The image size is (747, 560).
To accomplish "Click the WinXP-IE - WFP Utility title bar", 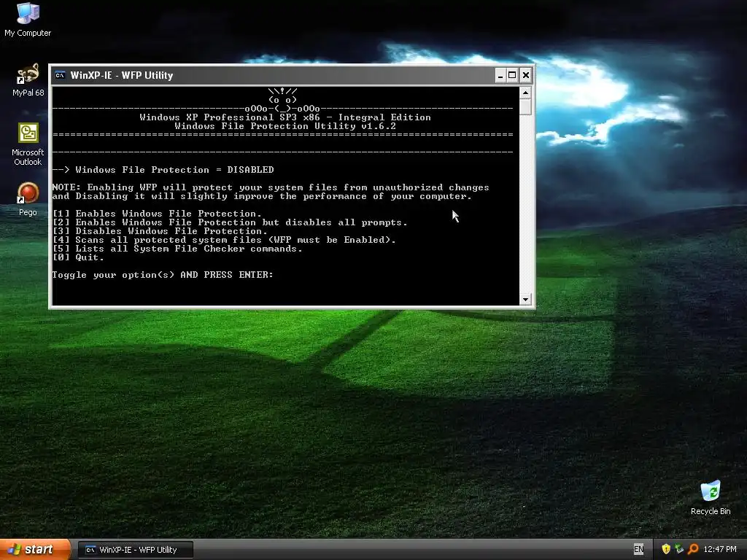I will (274, 75).
